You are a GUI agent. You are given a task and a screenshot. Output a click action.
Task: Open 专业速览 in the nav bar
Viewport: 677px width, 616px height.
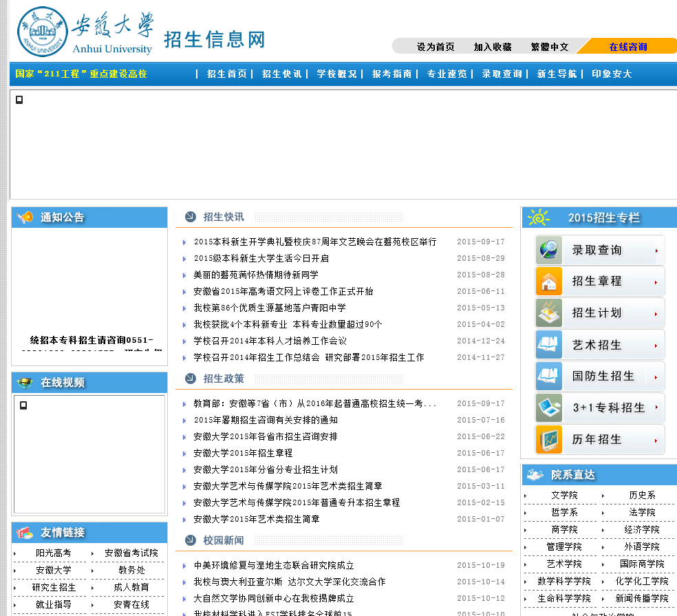447,74
